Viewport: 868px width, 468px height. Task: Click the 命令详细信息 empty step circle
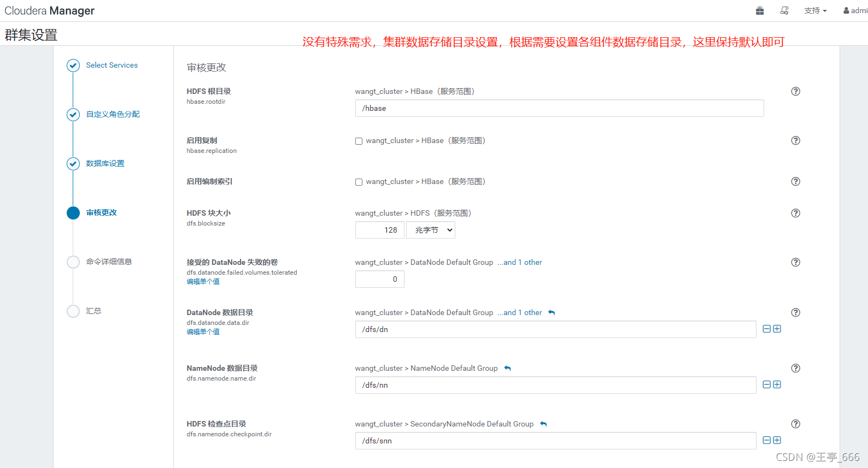(73, 262)
